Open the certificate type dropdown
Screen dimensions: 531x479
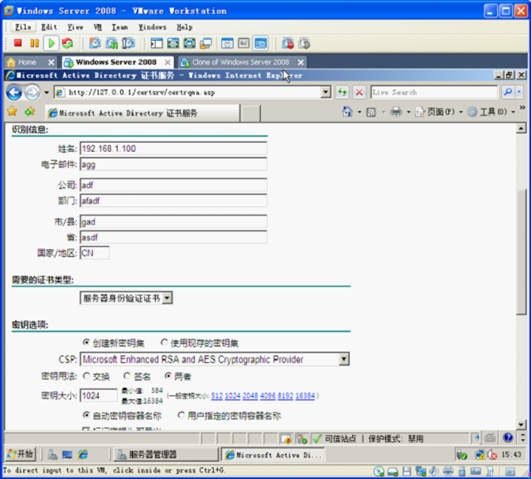pyautogui.click(x=167, y=298)
